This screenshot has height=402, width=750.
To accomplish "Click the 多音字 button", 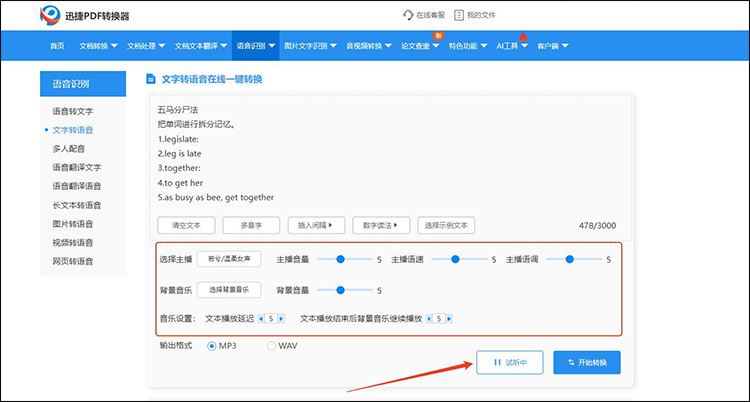I will point(251,225).
